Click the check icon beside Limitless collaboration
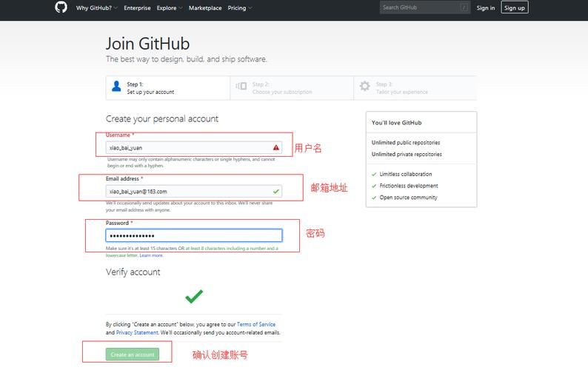 [x=374, y=175]
